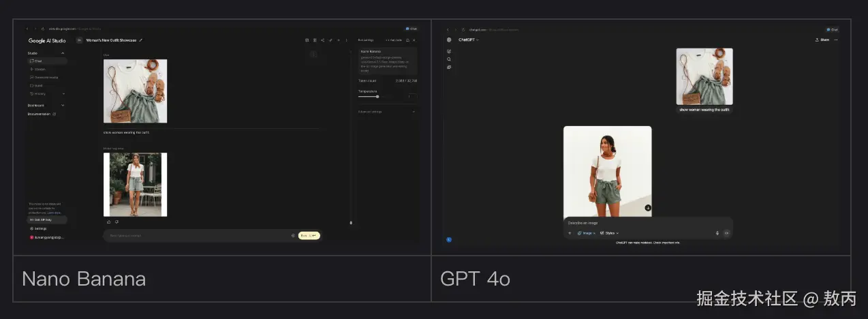Open the library icon in ChatGPT left rail
The height and width of the screenshot is (319, 868).
449,67
